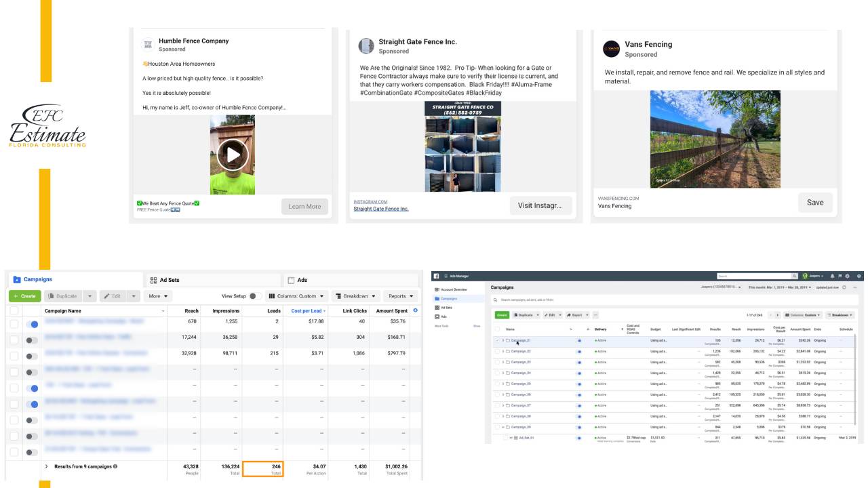This screenshot has width=868, height=488.
Task: Open the settings gear in right Ads Manager
Action: coord(847,276)
